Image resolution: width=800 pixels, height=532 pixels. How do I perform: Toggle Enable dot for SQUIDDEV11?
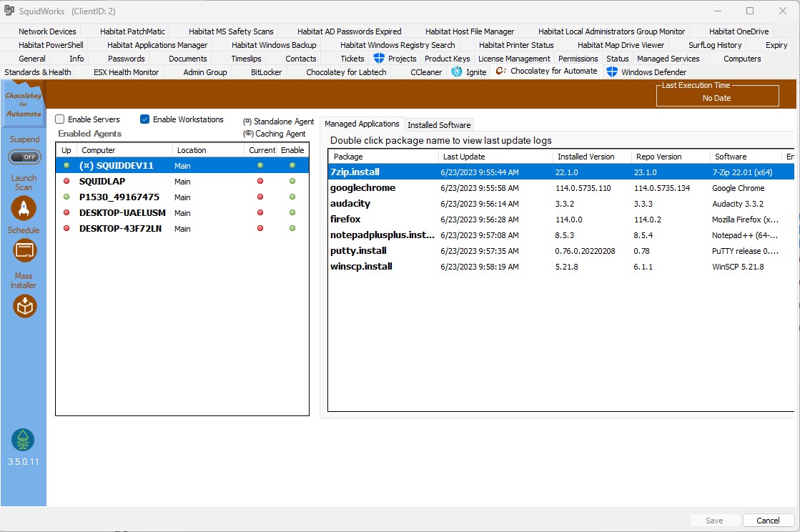pos(292,165)
